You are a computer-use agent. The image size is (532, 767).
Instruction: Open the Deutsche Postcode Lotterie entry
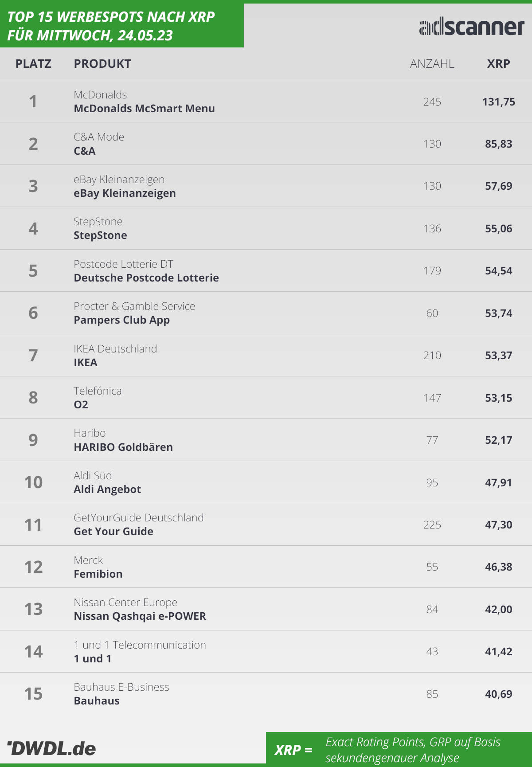(x=146, y=278)
